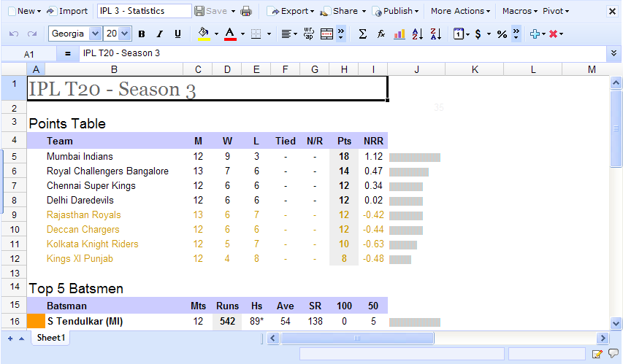Click the cell reference box A1
Screen dimensions: 623x364
point(28,54)
